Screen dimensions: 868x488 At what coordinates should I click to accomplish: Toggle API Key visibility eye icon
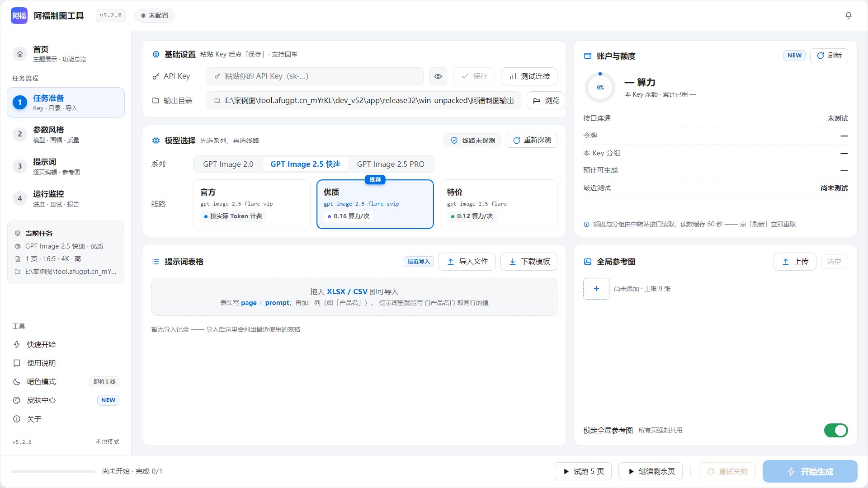(x=438, y=76)
